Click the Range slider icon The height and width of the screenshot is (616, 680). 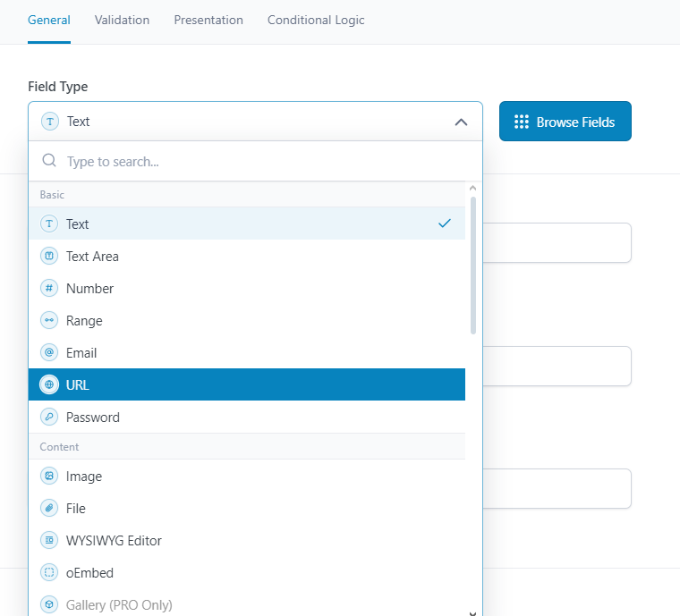pyautogui.click(x=49, y=321)
